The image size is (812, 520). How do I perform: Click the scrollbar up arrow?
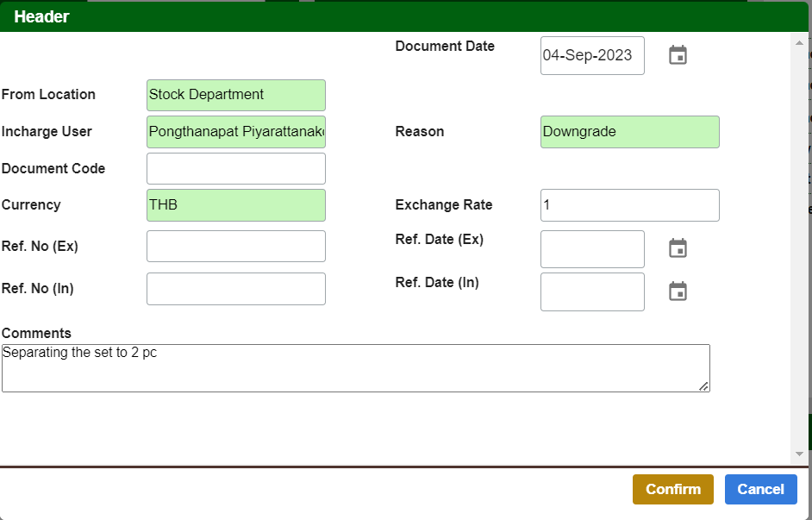click(799, 41)
